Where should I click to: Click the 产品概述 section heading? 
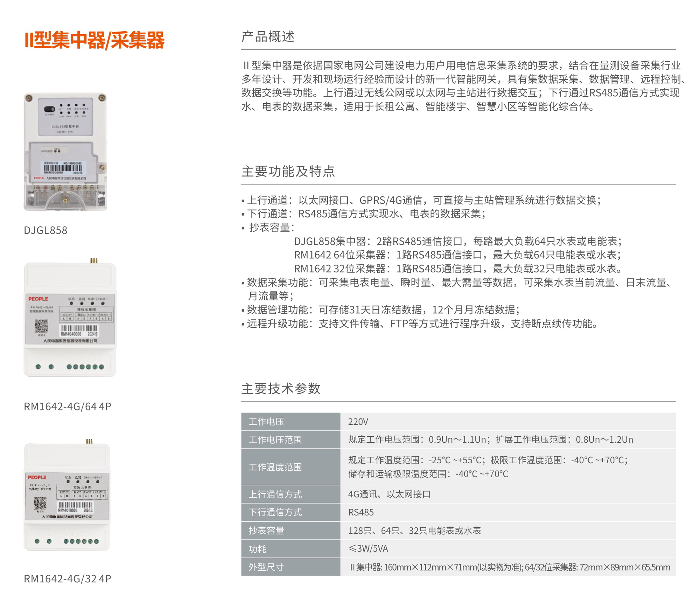[268, 36]
